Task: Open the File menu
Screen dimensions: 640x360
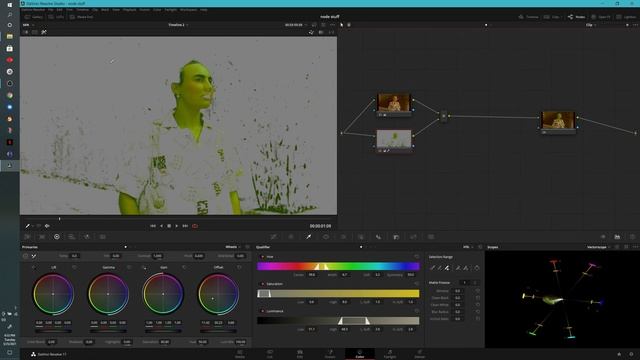Action: click(x=51, y=9)
